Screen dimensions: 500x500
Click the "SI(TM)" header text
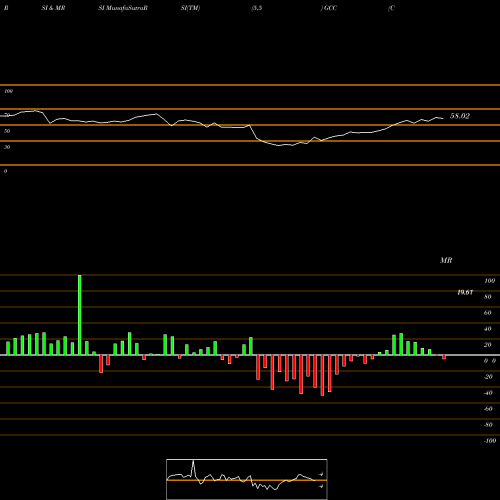pos(190,8)
